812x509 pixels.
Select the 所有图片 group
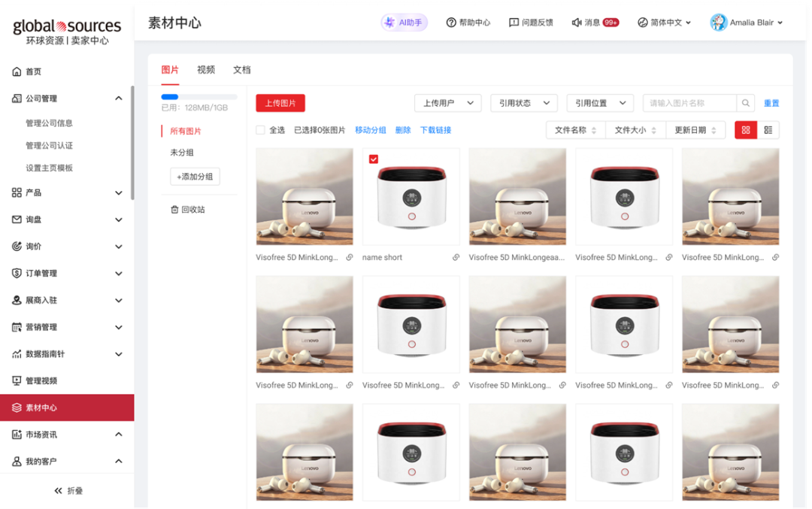186,131
